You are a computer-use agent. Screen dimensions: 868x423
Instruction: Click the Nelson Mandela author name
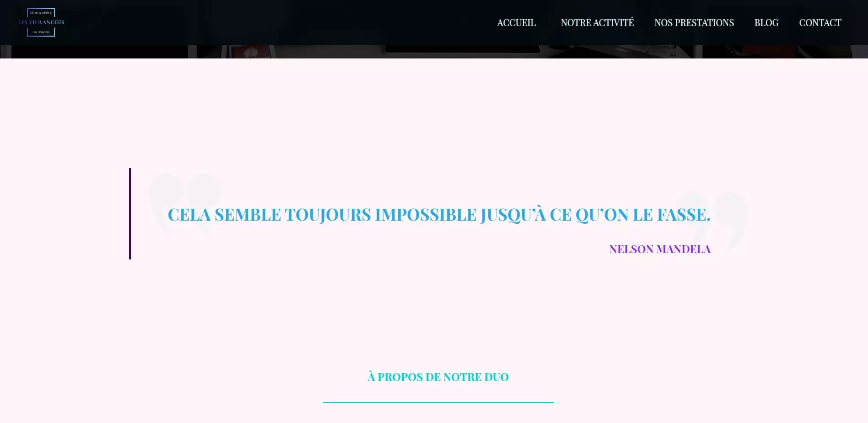point(660,249)
